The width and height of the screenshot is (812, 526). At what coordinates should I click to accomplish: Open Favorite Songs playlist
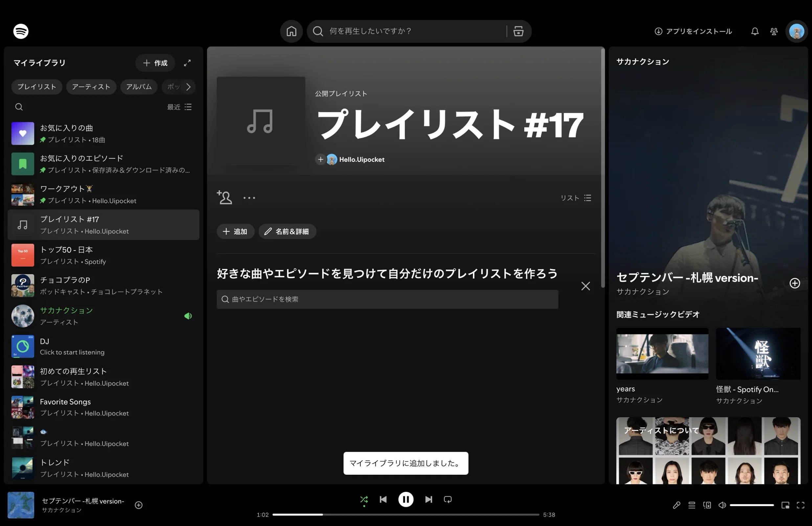tap(103, 407)
